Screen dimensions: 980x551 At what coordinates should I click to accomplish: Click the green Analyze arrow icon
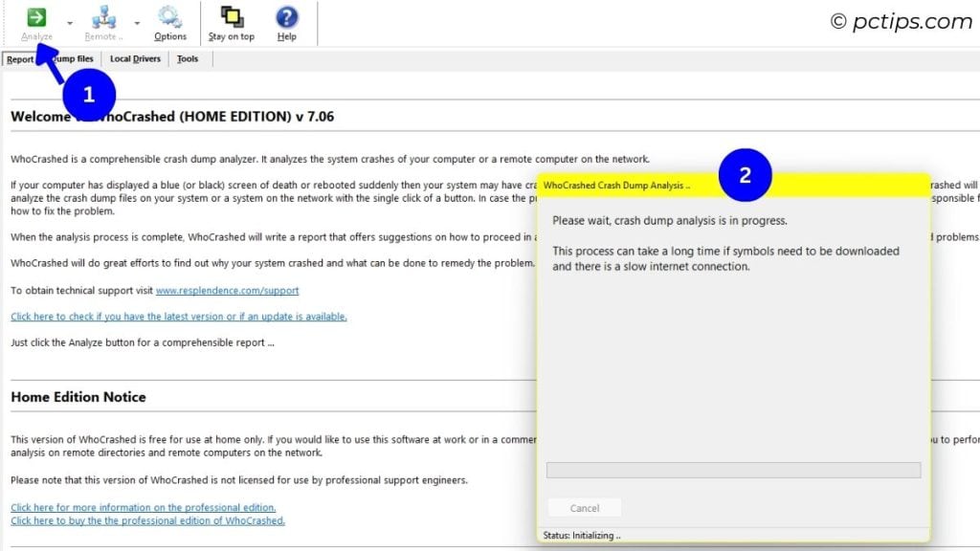pyautogui.click(x=36, y=17)
